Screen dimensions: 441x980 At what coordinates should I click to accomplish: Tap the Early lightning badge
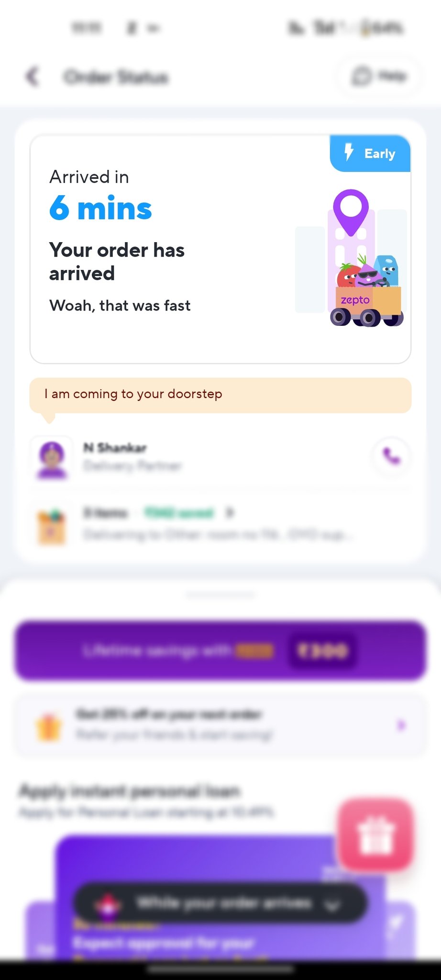coord(370,154)
